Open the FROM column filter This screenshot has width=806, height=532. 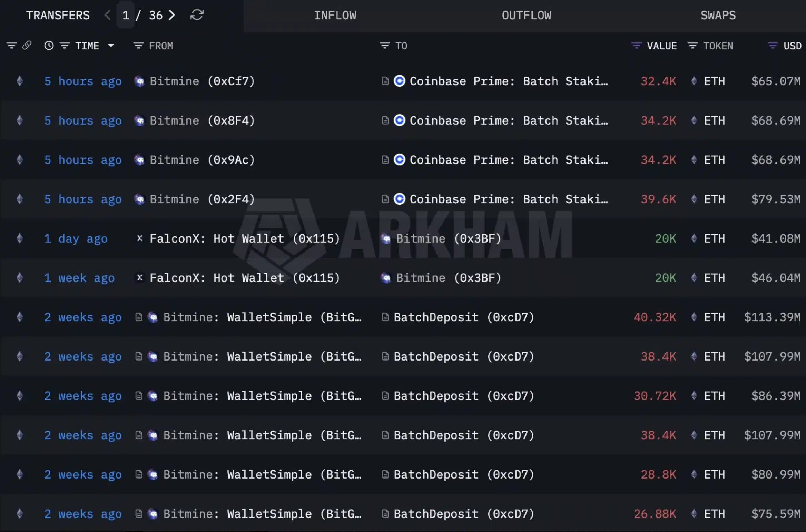[138, 46]
